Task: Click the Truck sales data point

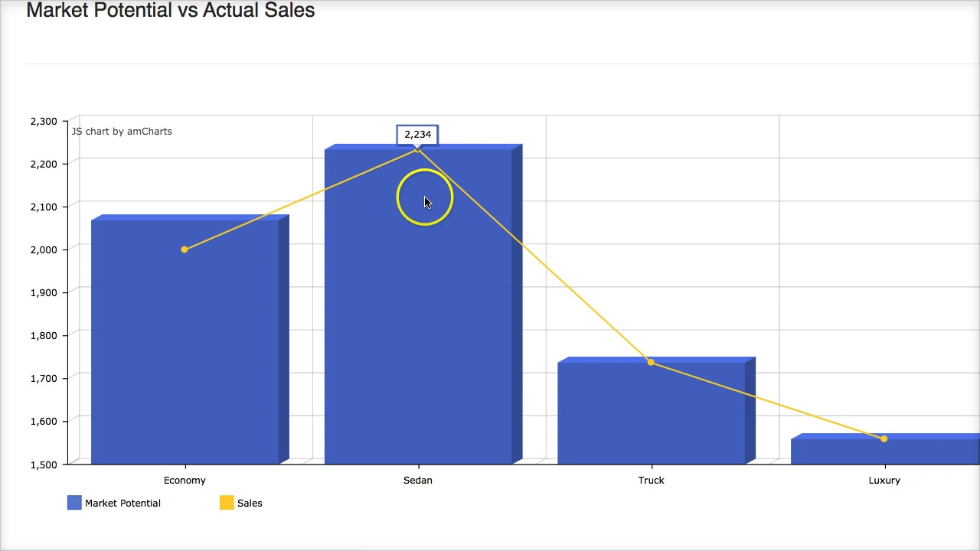Action: click(651, 362)
